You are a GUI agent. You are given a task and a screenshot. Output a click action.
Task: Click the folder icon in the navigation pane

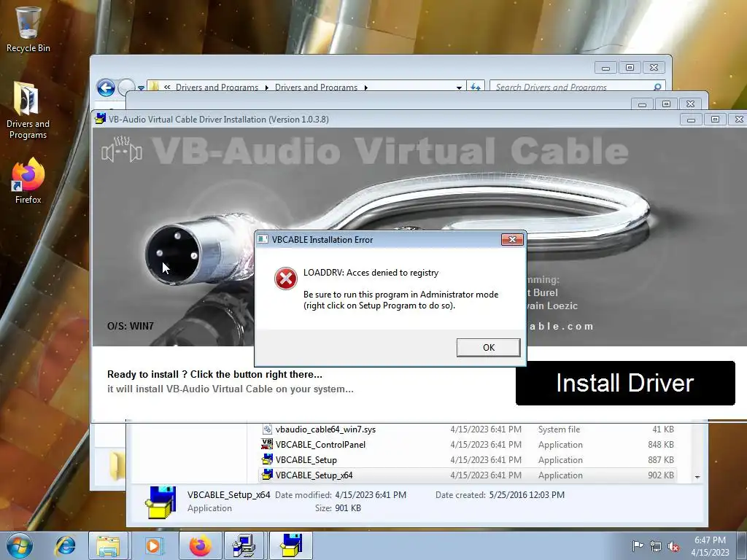[117, 466]
